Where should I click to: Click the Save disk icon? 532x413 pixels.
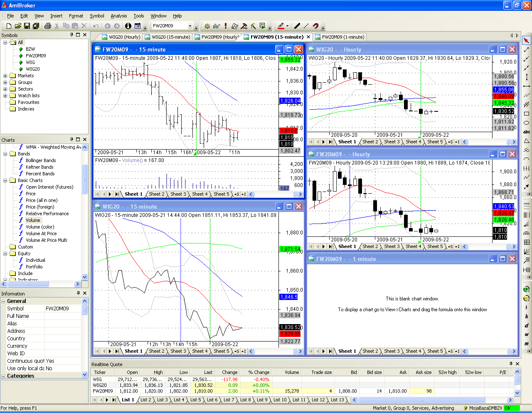(x=27, y=26)
